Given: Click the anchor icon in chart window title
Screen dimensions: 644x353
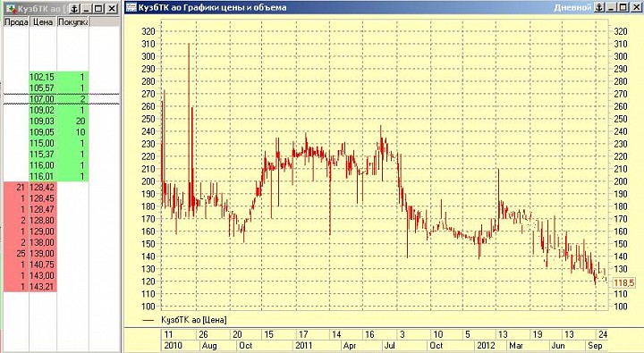Looking at the screenshot, I should (x=599, y=7).
